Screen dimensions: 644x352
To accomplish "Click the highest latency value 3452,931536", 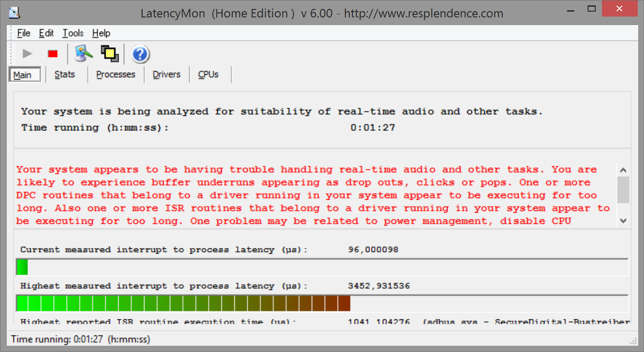I will 379,286.
